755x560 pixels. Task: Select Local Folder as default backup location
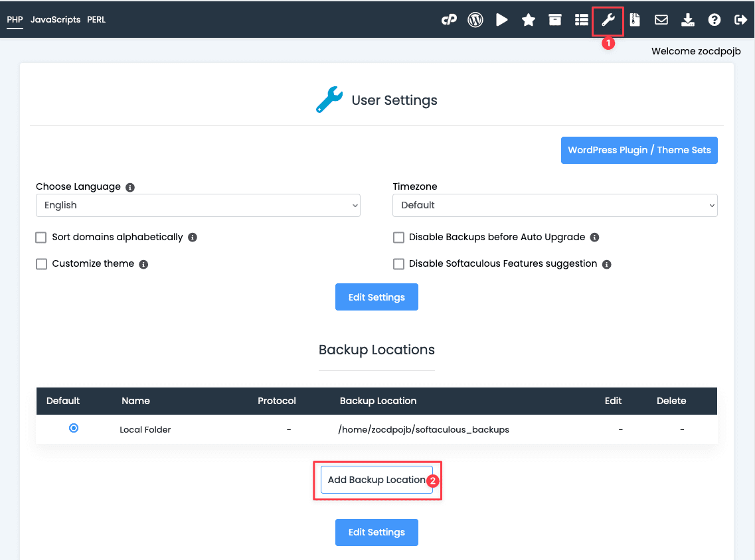point(74,428)
